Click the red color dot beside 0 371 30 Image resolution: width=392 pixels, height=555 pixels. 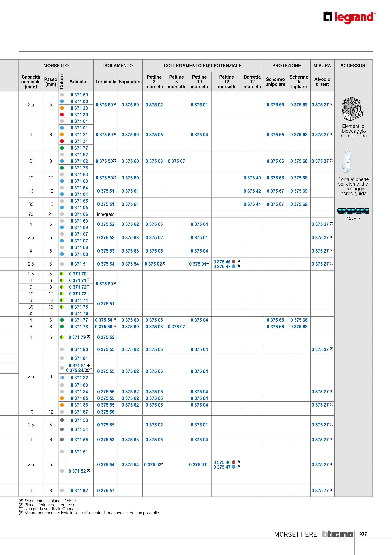coord(62,115)
